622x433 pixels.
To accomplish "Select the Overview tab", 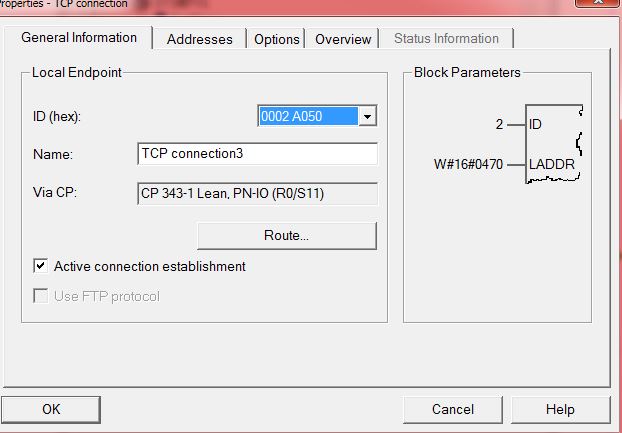I will (343, 39).
